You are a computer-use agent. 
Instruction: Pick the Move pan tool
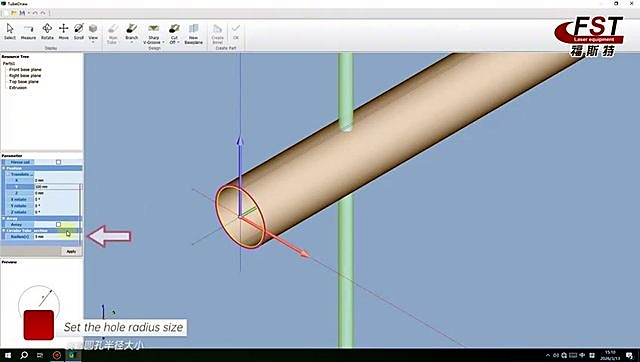tap(64, 32)
